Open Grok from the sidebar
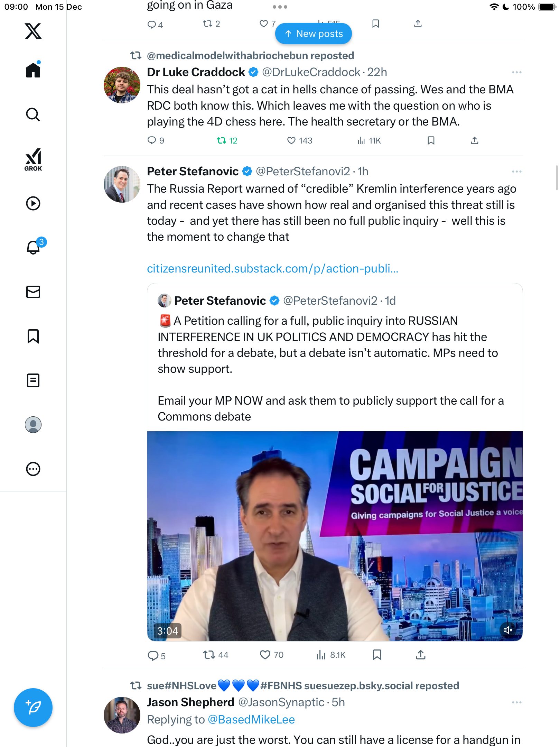The height and width of the screenshot is (747, 560). click(x=33, y=159)
